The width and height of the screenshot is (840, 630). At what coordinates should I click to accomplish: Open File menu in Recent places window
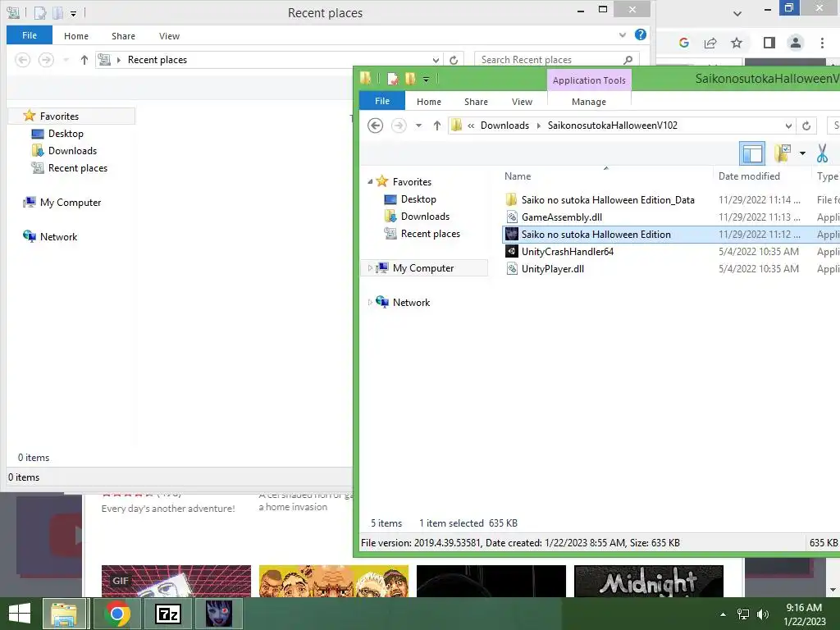pos(30,35)
